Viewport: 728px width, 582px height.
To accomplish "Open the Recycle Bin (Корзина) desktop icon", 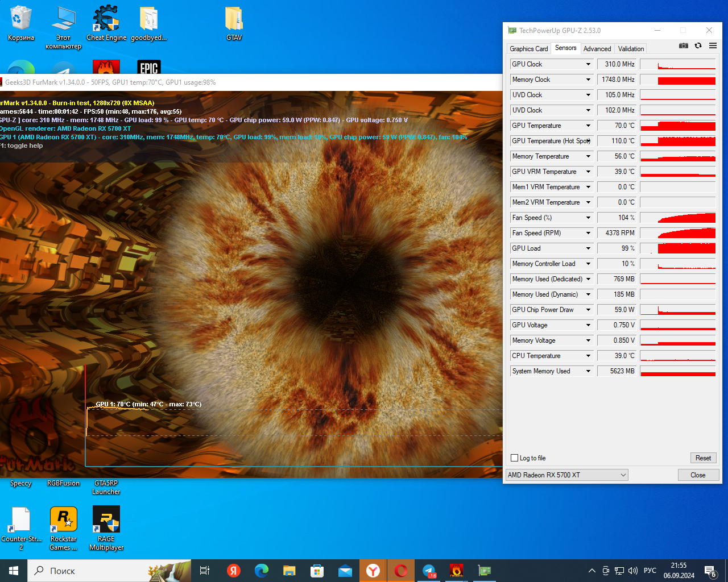I will click(x=21, y=23).
